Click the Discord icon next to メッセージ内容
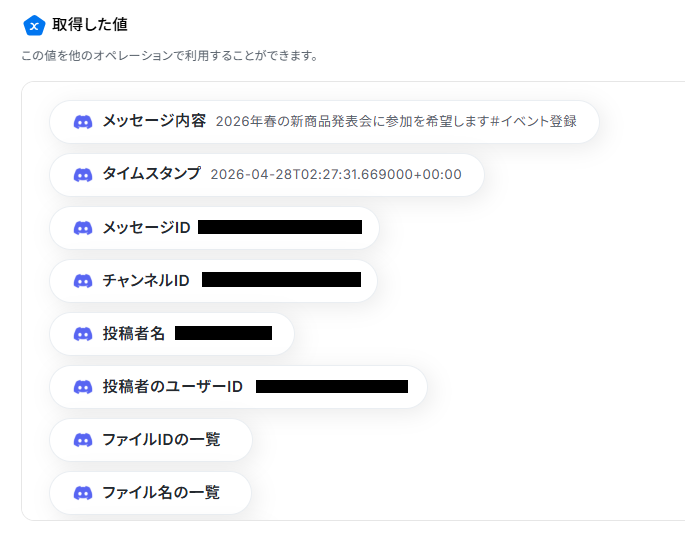This screenshot has width=685, height=553. [83, 122]
